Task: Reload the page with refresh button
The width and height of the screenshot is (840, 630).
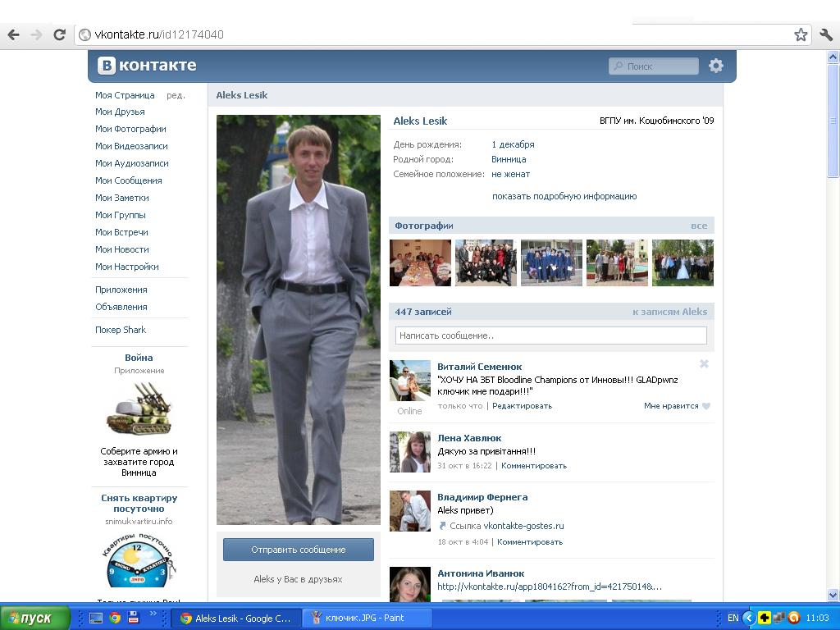Action: pyautogui.click(x=59, y=34)
